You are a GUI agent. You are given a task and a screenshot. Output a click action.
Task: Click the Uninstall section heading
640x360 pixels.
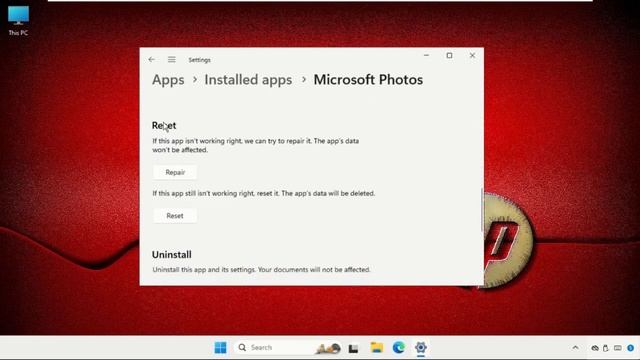[x=172, y=255]
